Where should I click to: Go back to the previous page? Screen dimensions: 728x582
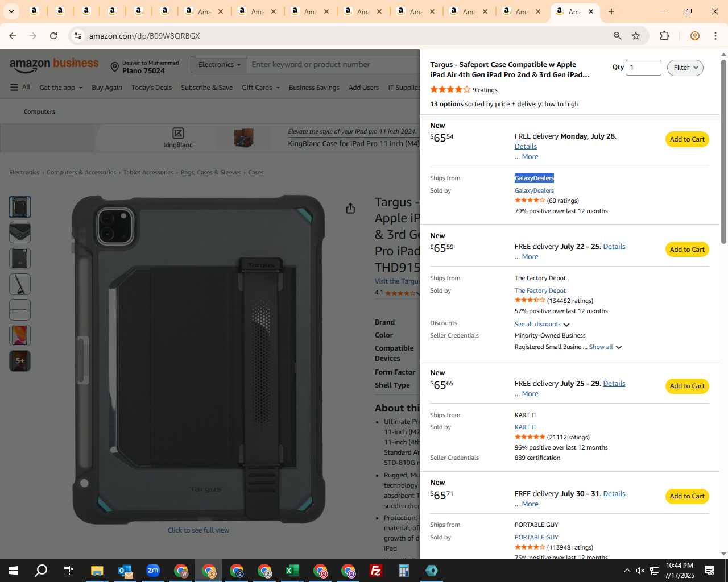(x=13, y=36)
